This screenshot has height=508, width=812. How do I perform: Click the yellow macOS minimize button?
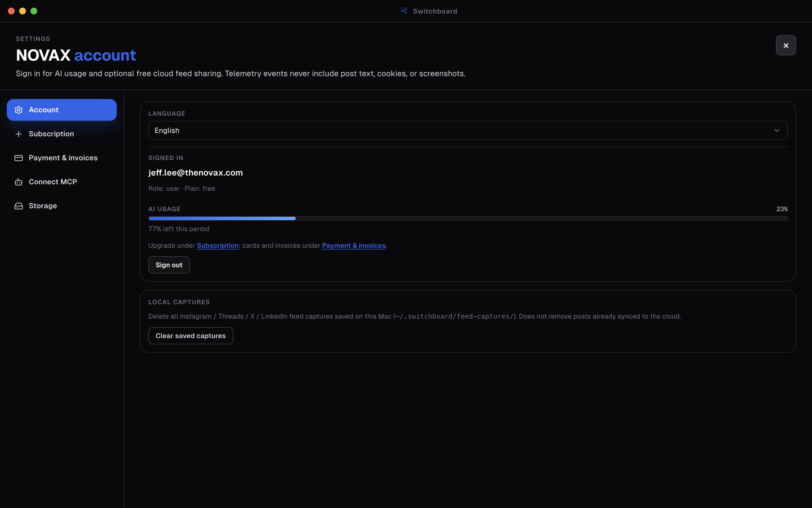[x=23, y=11]
